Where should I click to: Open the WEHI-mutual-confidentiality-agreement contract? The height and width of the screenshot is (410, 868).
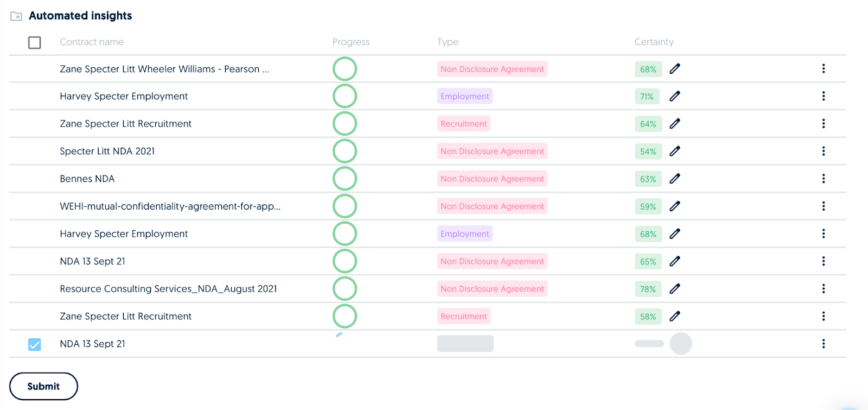coord(170,206)
